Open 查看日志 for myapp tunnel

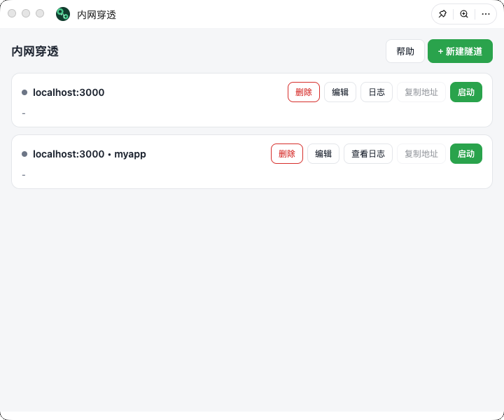point(368,153)
